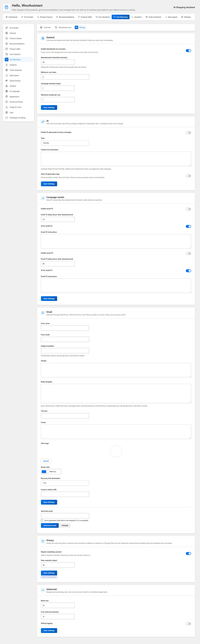The image size is (200, 644).
Task: Click Save Settings in the Advanced section
Action: [49, 631]
